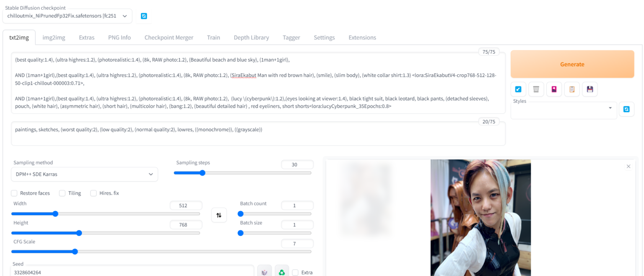Image resolution: width=644 pixels, height=276 pixels.
Task: Save the prompt as style via the floppy icon
Action: tap(590, 89)
